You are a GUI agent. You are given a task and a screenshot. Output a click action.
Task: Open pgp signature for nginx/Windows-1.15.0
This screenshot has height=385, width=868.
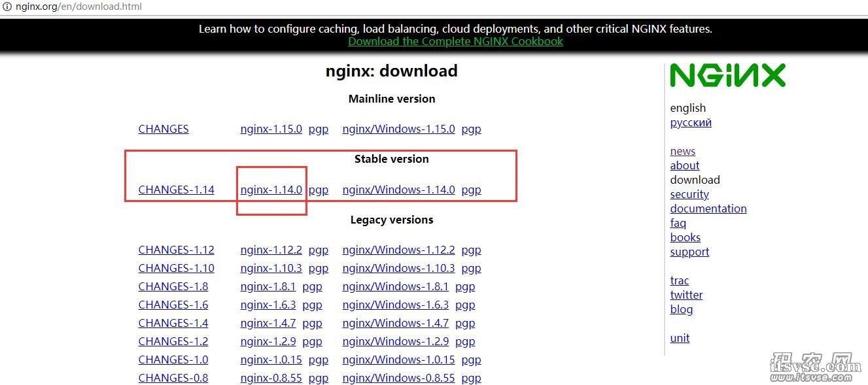pyautogui.click(x=471, y=129)
